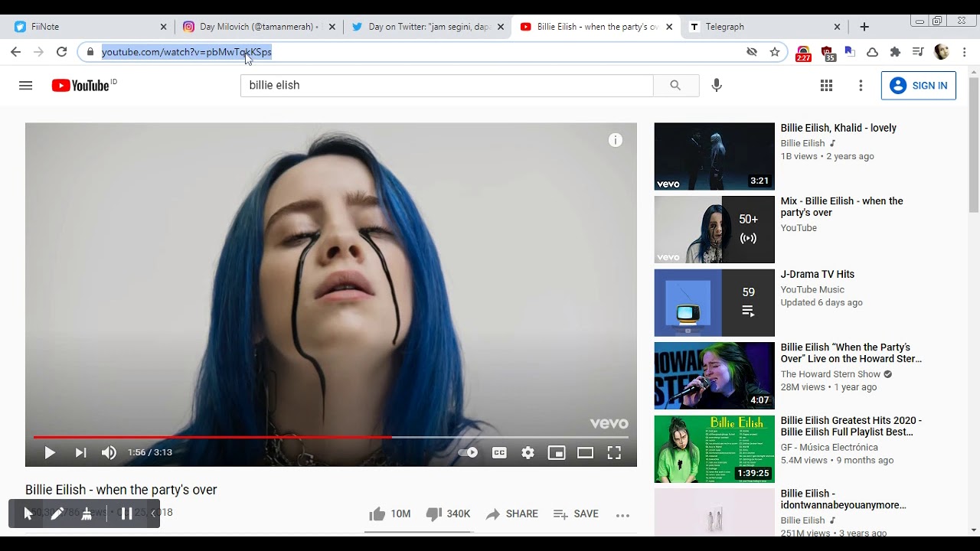Open Chrome three-dot menu

(965, 52)
